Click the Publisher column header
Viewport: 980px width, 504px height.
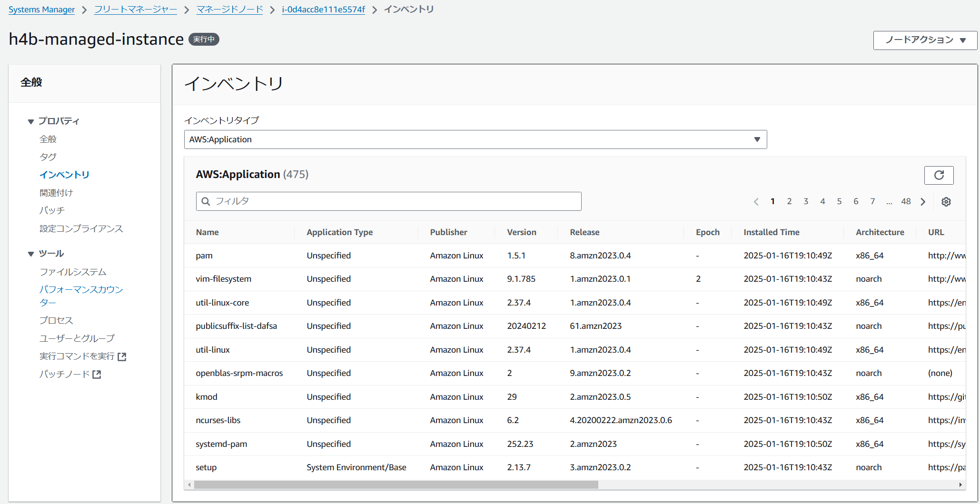point(449,232)
